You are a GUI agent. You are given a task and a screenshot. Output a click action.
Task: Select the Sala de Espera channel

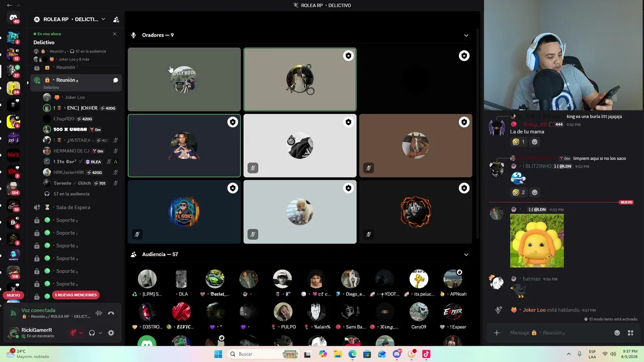(x=75, y=207)
